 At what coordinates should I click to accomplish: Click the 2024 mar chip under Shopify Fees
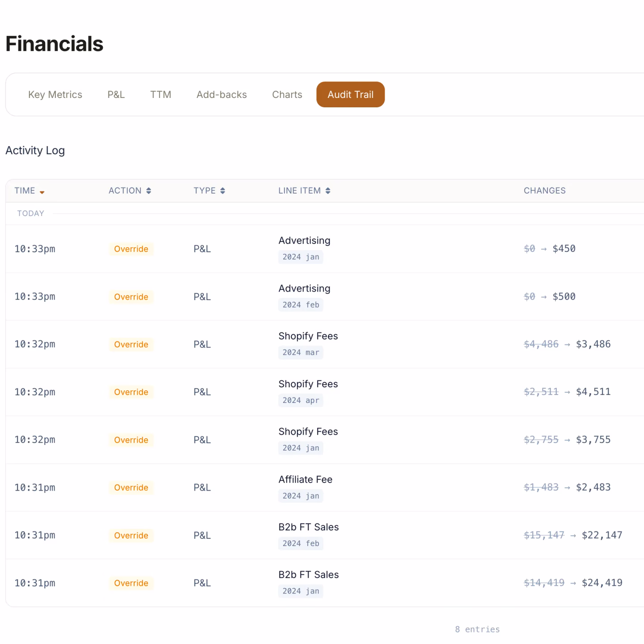[x=301, y=352]
